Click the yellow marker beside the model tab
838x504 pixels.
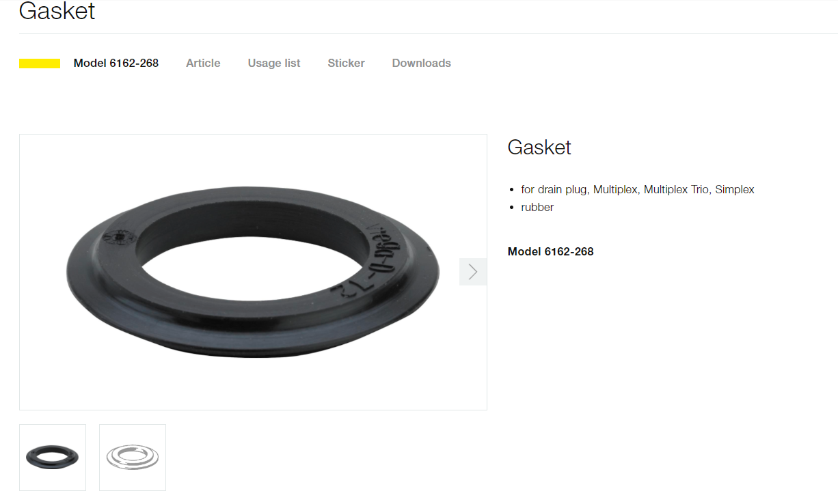[40, 64]
